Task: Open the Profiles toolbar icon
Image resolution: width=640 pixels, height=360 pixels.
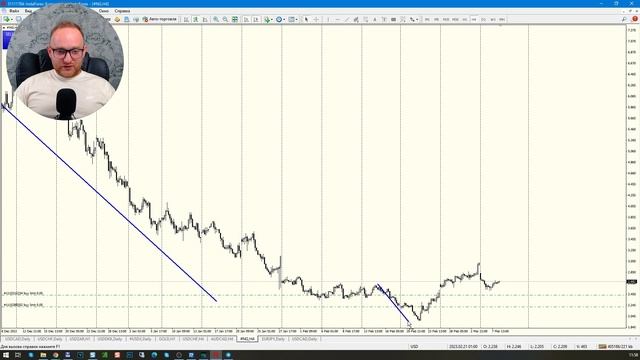Action: tap(18, 19)
